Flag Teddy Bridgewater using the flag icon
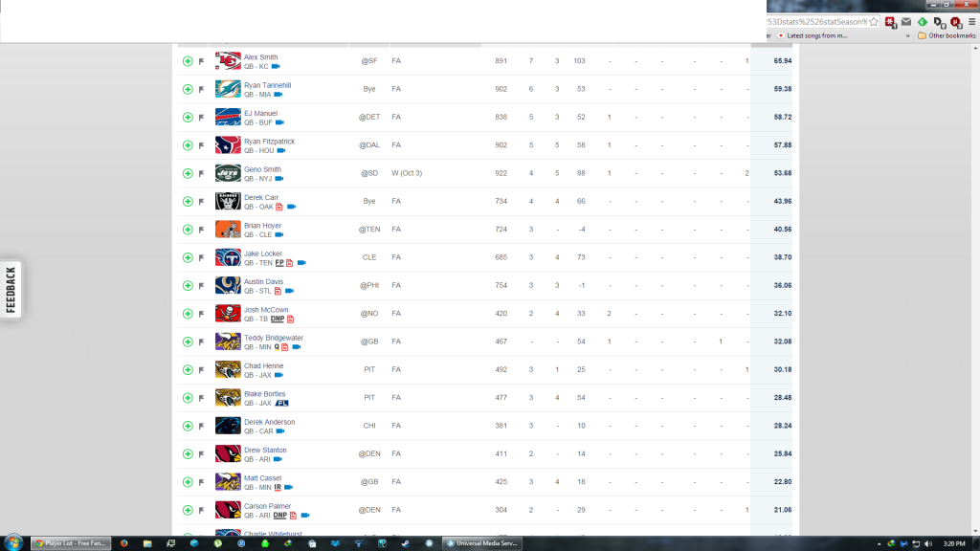 click(201, 342)
